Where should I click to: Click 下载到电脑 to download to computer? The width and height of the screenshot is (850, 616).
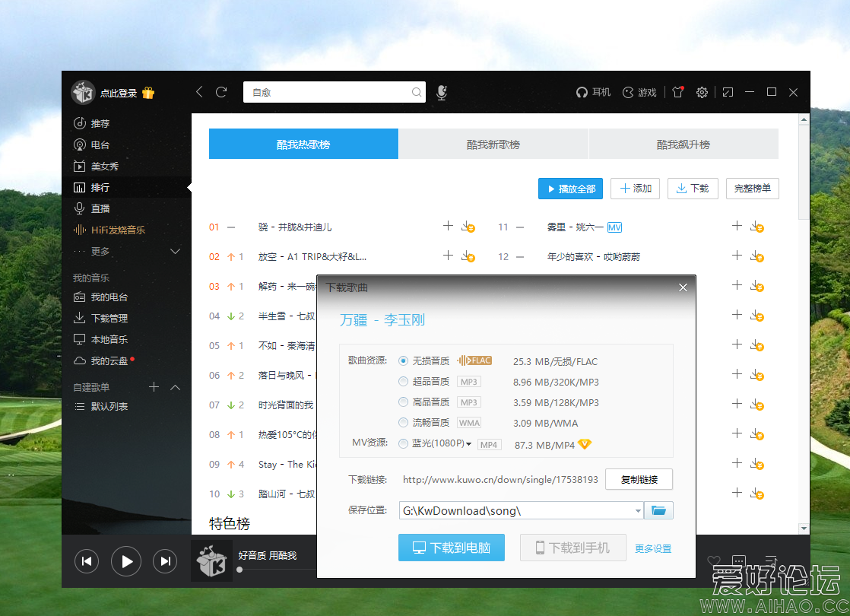point(451,547)
